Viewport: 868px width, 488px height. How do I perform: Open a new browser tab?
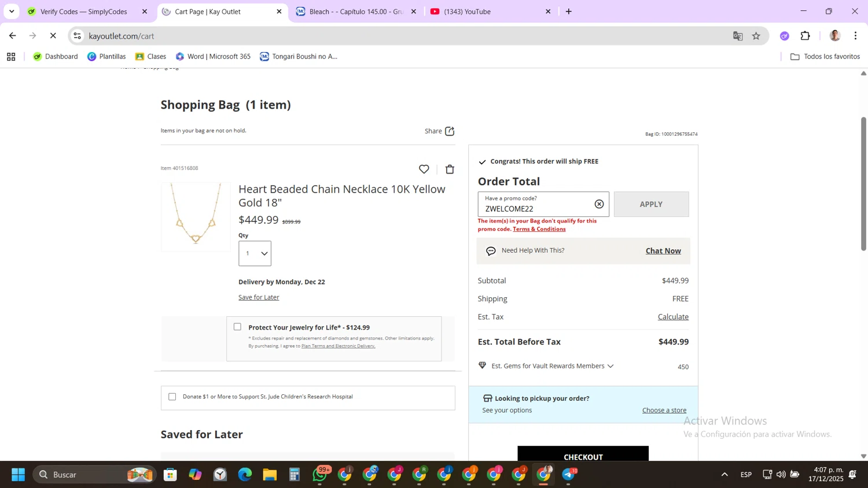click(x=569, y=12)
